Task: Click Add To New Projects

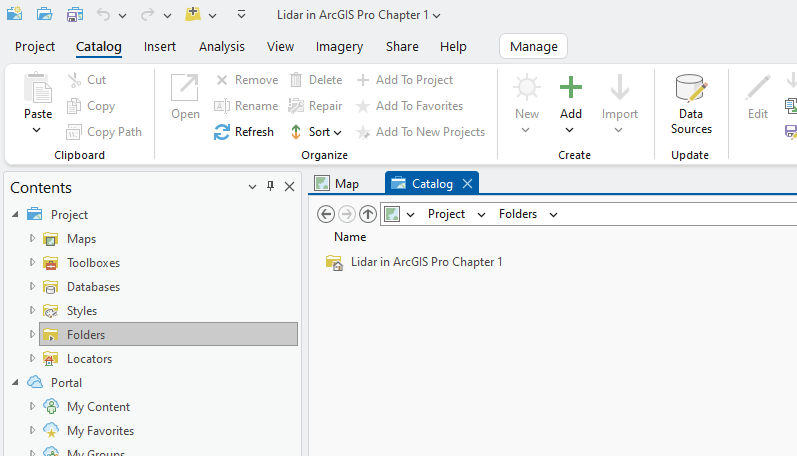Action: [421, 132]
